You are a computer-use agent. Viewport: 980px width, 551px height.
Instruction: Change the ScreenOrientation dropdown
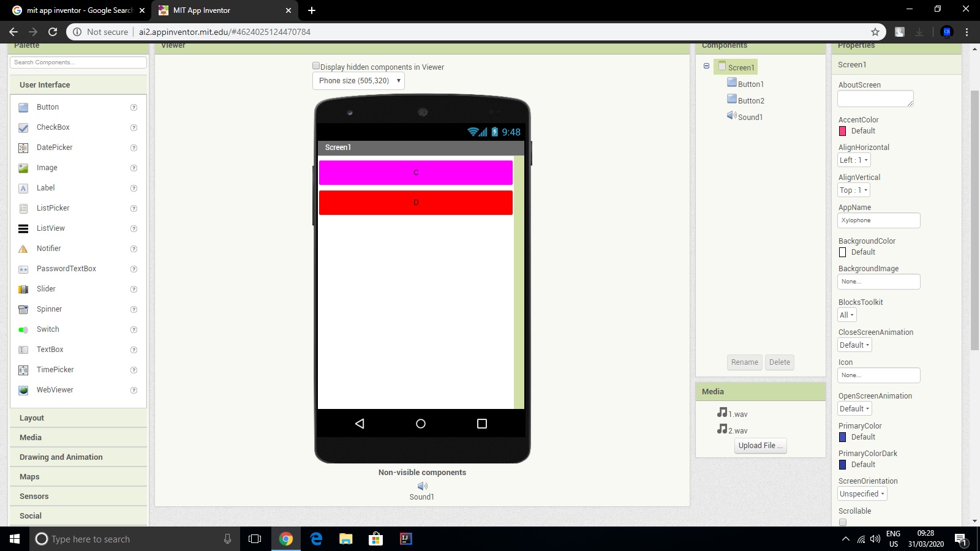pos(861,493)
